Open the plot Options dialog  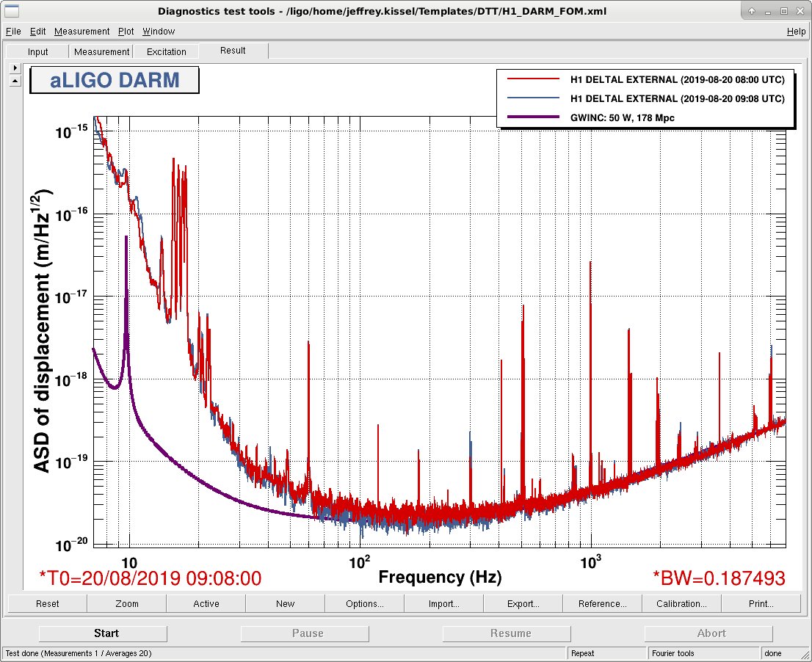tap(365, 603)
